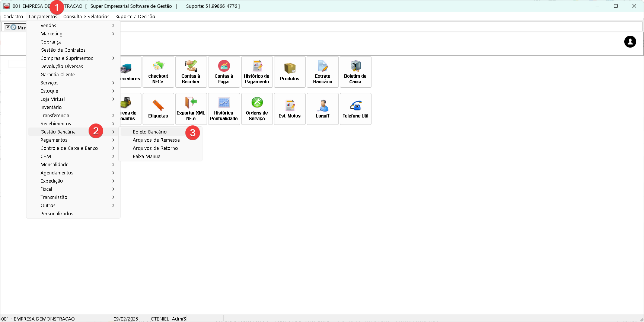Open the Contas à Receber shortcut icon
Image resolution: width=644 pixels, height=322 pixels.
coord(191,72)
